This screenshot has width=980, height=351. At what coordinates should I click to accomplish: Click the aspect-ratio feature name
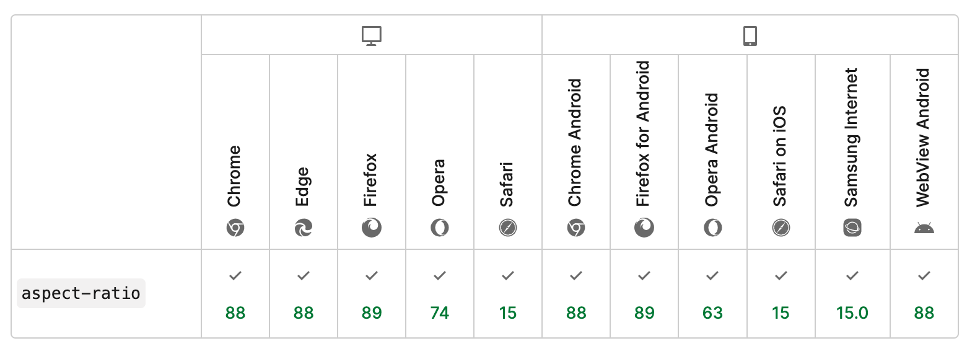[81, 293]
